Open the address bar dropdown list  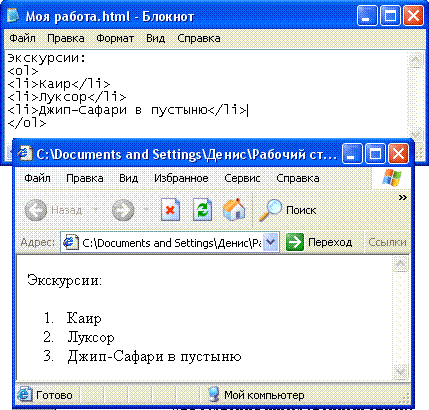click(271, 242)
